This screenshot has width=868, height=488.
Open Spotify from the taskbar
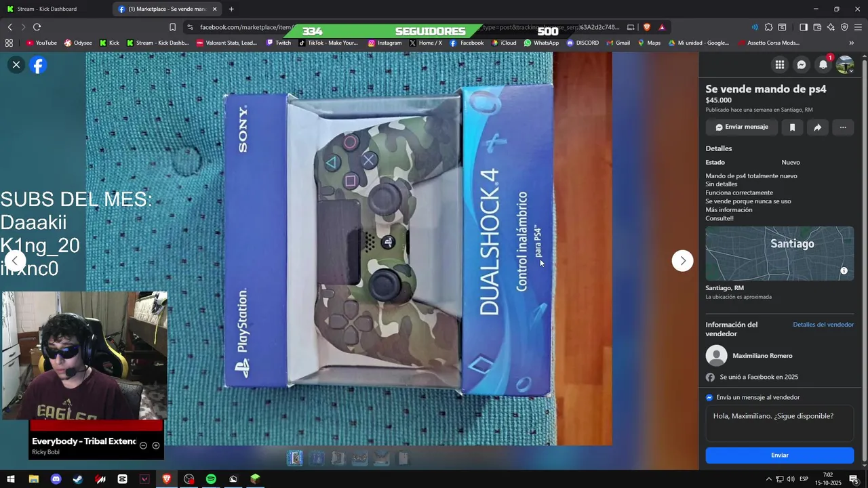click(x=211, y=479)
